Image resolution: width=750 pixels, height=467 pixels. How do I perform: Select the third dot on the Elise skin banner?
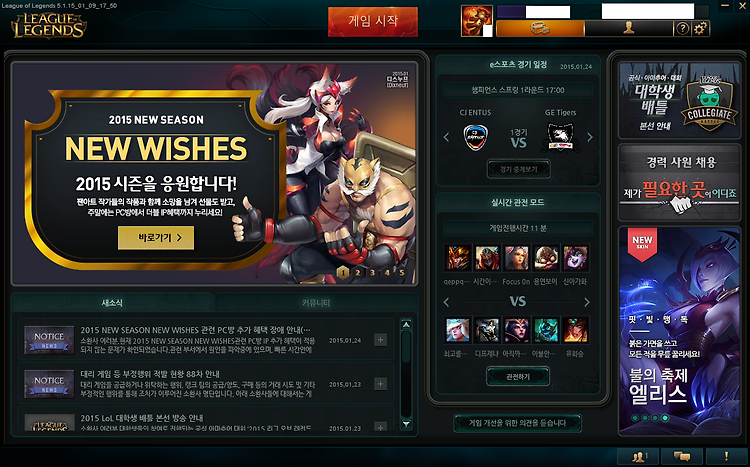(x=655, y=418)
